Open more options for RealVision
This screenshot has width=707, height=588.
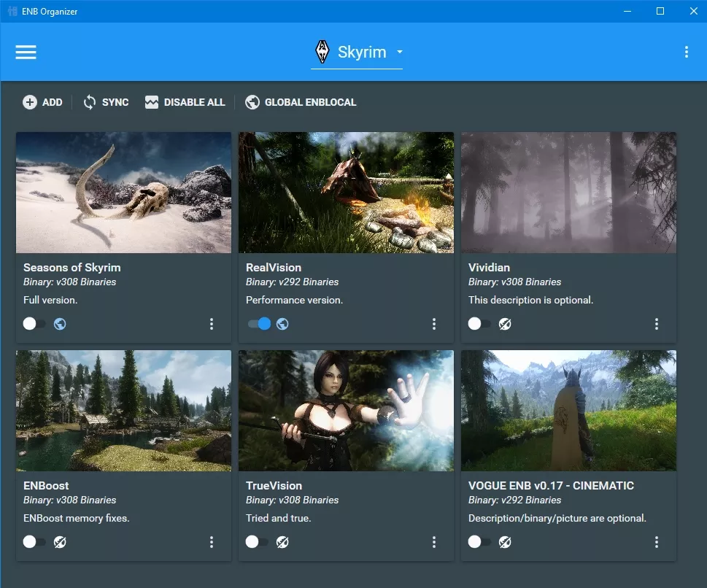point(434,324)
